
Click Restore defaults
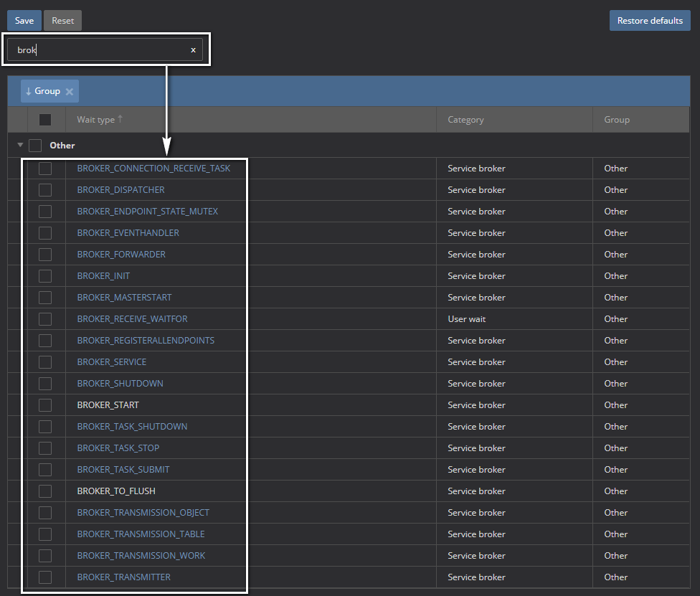click(x=650, y=21)
